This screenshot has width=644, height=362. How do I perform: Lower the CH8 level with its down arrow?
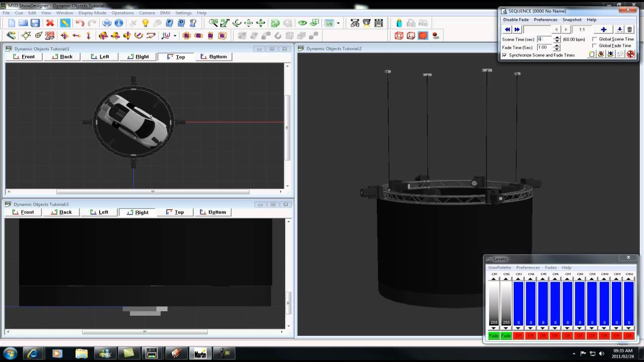(x=580, y=328)
